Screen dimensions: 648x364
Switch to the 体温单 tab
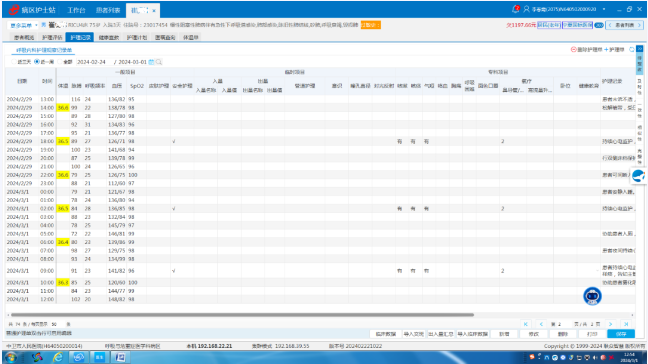pyautogui.click(x=191, y=38)
